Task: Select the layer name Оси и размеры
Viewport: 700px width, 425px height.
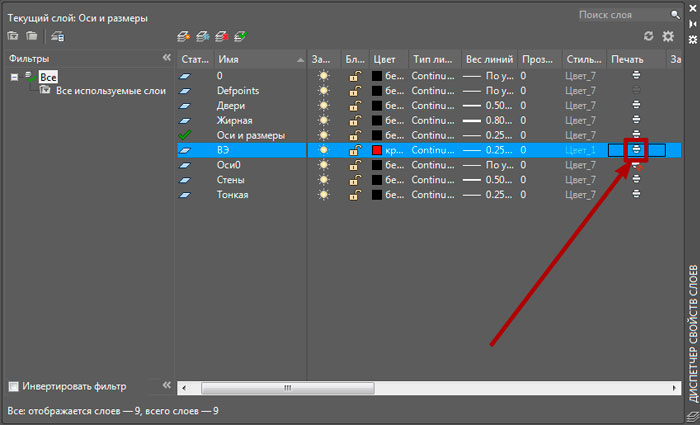Action: pos(251,135)
